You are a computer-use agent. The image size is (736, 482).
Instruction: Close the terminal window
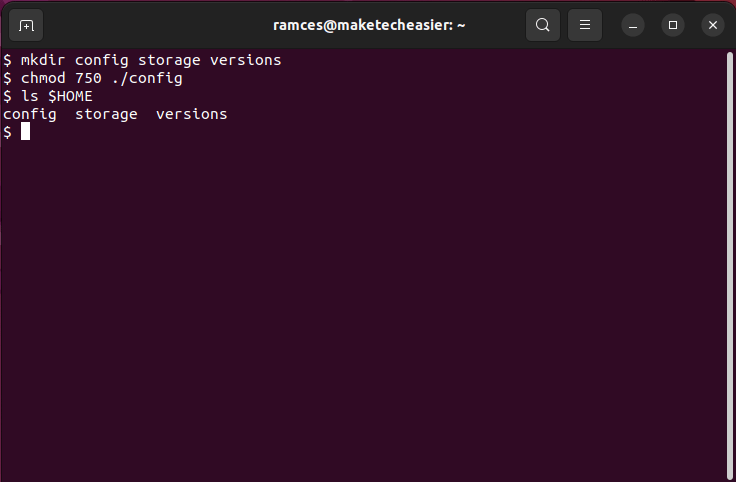(712, 25)
